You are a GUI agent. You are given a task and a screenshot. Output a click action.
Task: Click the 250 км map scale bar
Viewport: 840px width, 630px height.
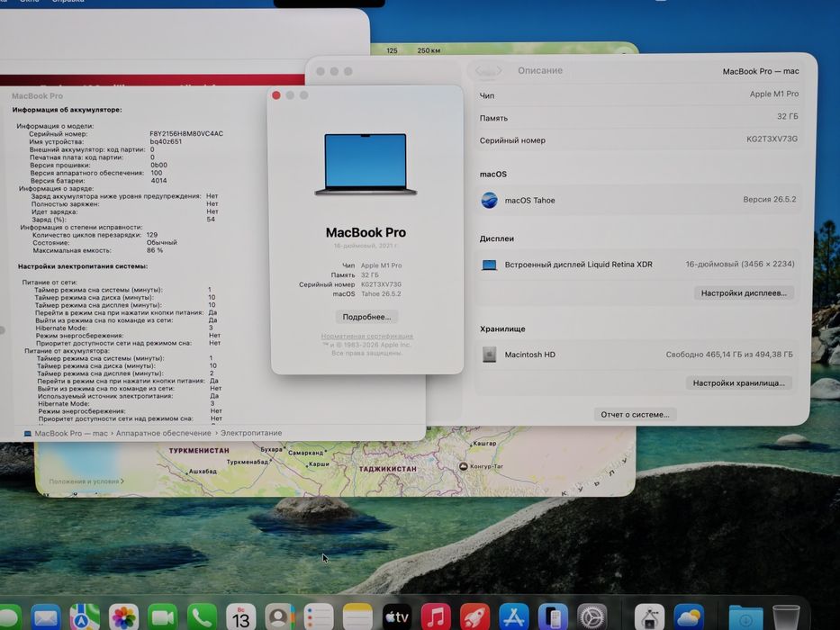pyautogui.click(x=429, y=51)
